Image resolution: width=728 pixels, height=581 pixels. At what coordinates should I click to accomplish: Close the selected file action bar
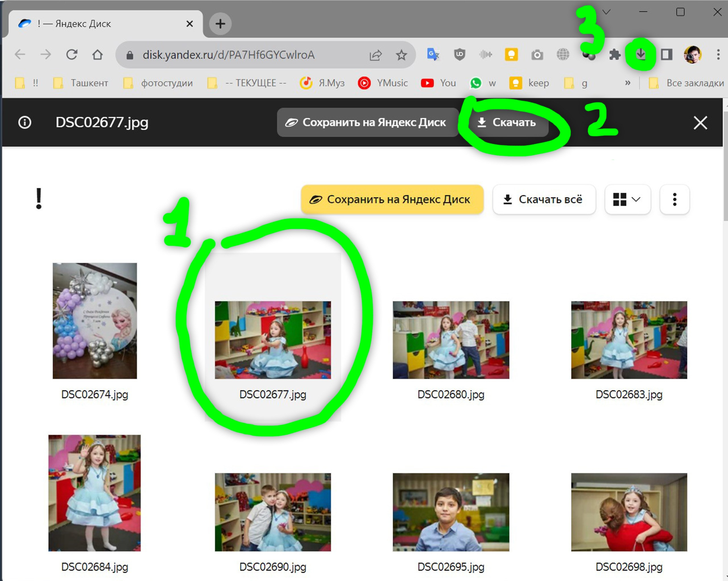pos(700,122)
